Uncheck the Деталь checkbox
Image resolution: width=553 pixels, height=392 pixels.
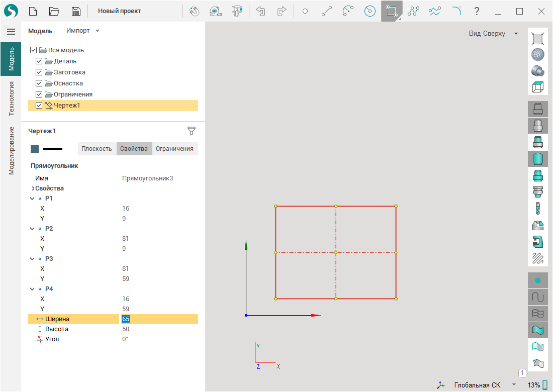click(x=39, y=61)
